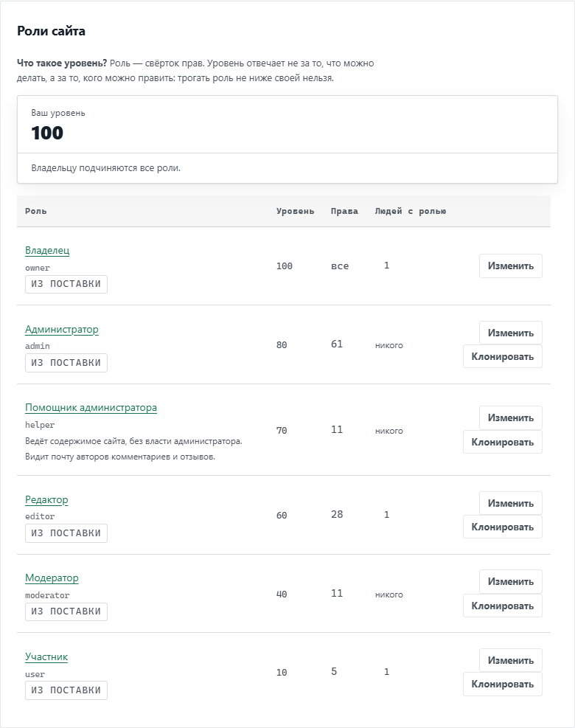This screenshot has width=575, height=728.
Task: Open the Помощник администратора role link
Action: pos(91,407)
